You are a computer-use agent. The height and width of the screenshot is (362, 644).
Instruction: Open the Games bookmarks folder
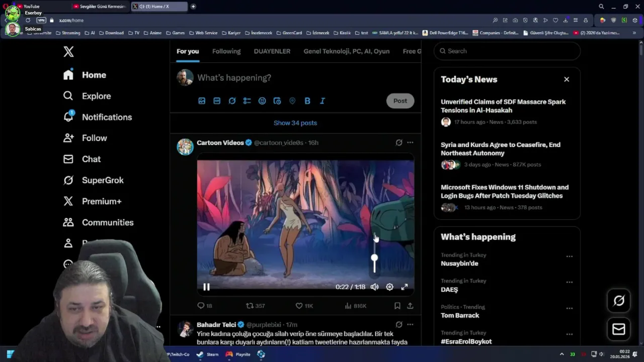176,33
